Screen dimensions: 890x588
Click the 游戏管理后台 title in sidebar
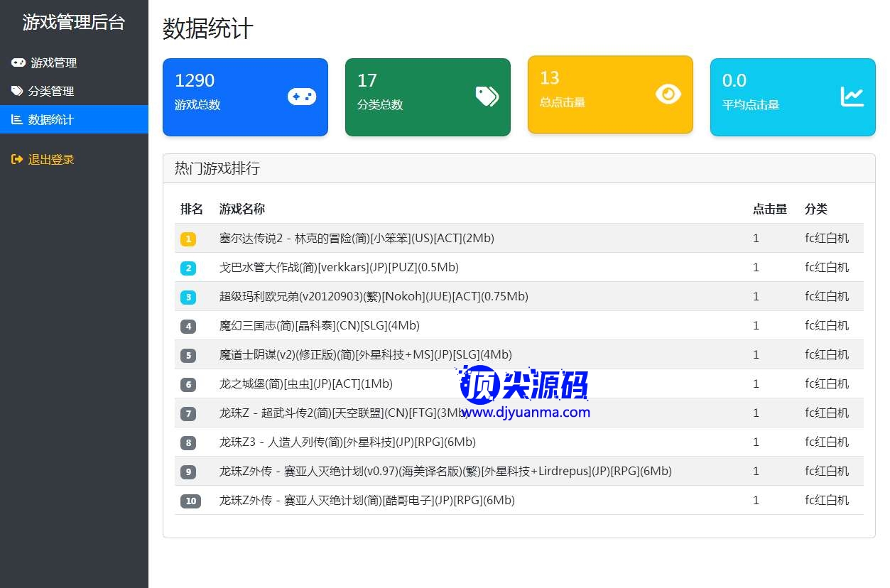click(74, 23)
